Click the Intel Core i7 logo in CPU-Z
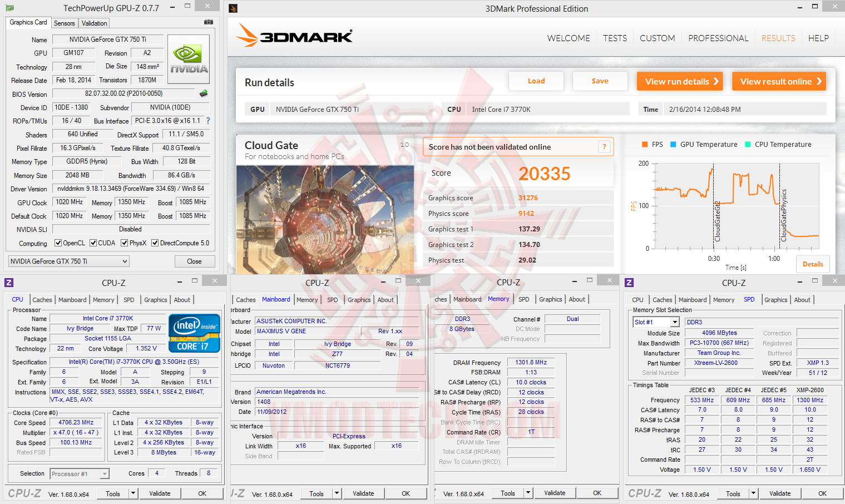The image size is (845, 504). pyautogui.click(x=195, y=333)
